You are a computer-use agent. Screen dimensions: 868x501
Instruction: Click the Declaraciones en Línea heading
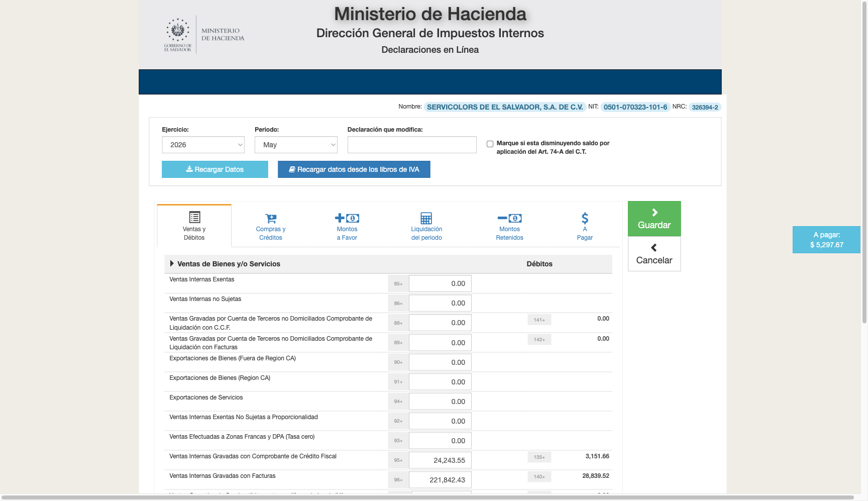pyautogui.click(x=430, y=50)
